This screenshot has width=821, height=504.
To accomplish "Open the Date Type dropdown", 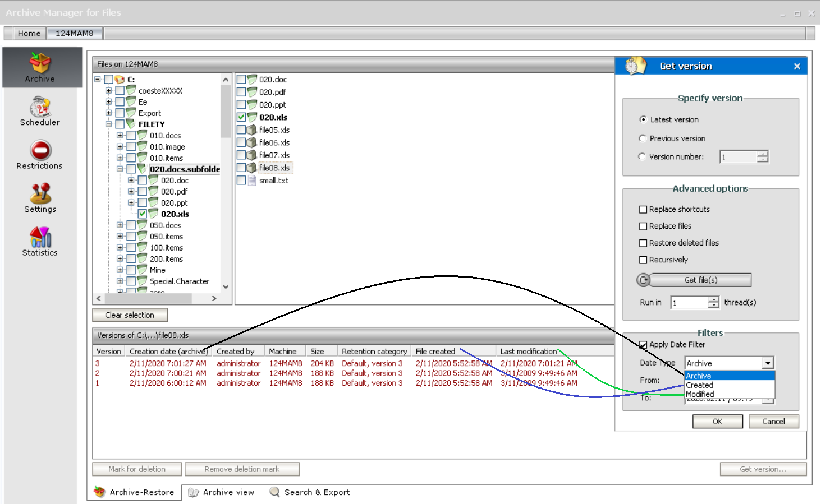I will point(768,363).
